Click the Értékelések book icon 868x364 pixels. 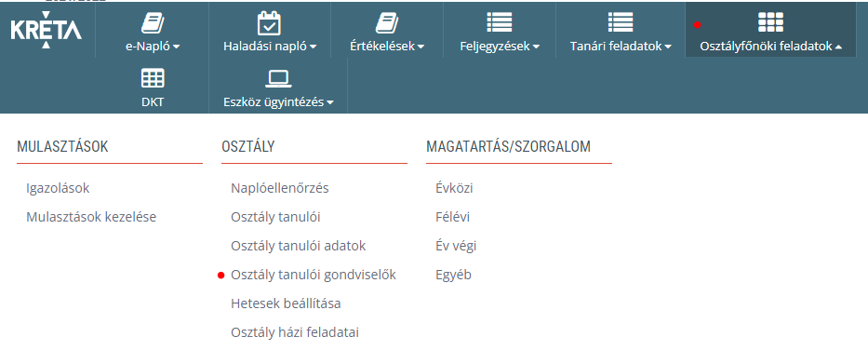pos(387,23)
